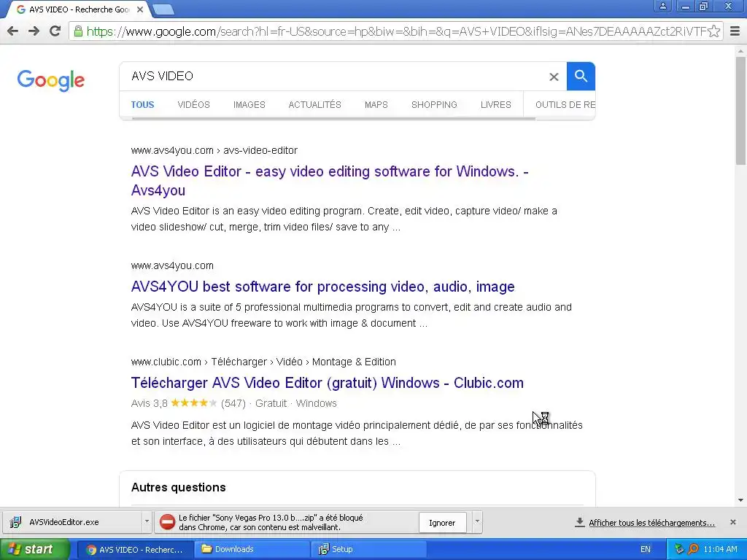Click the red blocked-download warning icon
This screenshot has width=747, height=560.
pos(167,522)
